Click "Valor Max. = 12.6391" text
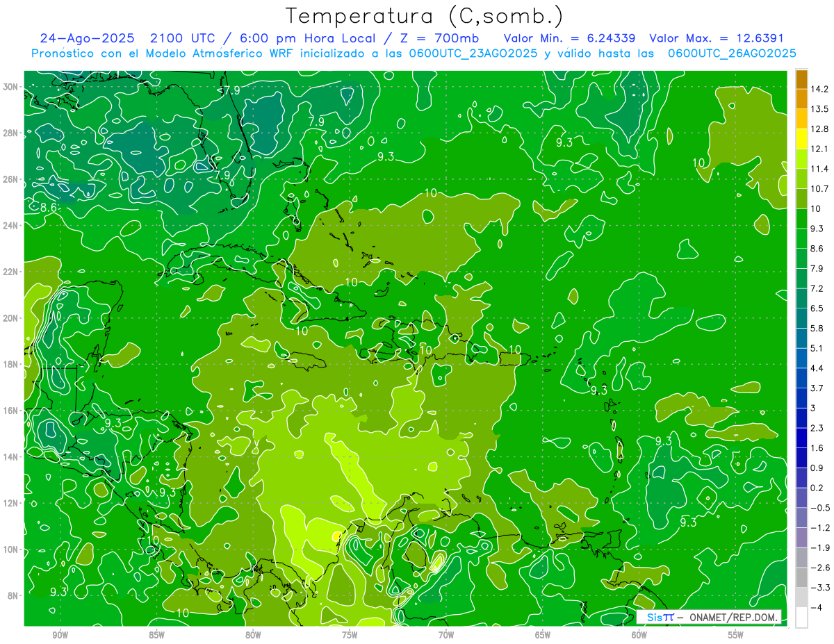 [x=717, y=38]
